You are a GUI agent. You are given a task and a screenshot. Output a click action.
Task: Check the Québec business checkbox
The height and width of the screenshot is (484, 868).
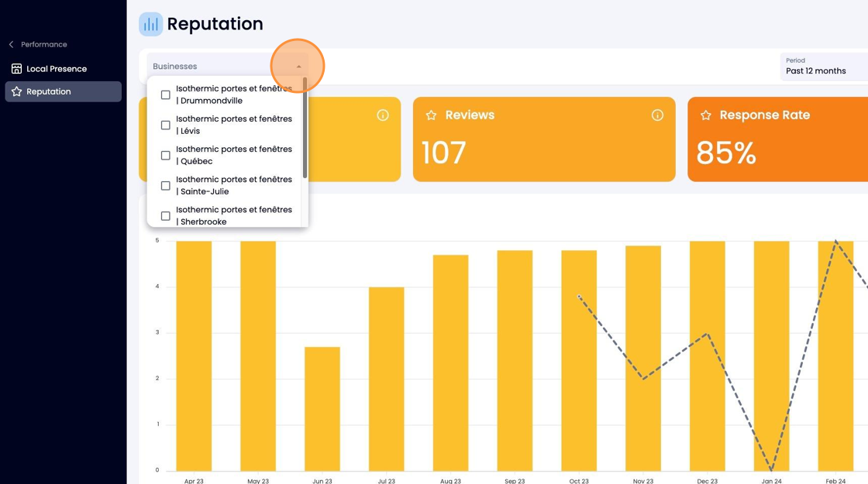[x=166, y=156]
